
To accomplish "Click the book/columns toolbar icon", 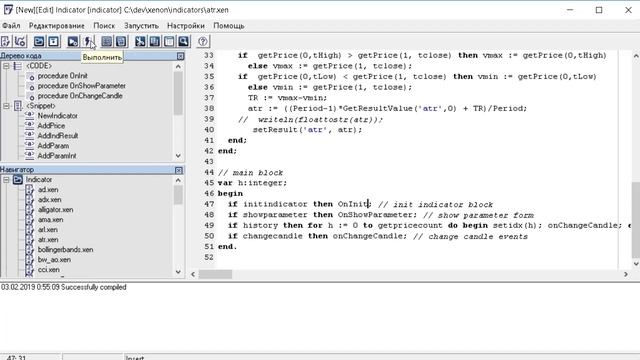I will [x=155, y=41].
